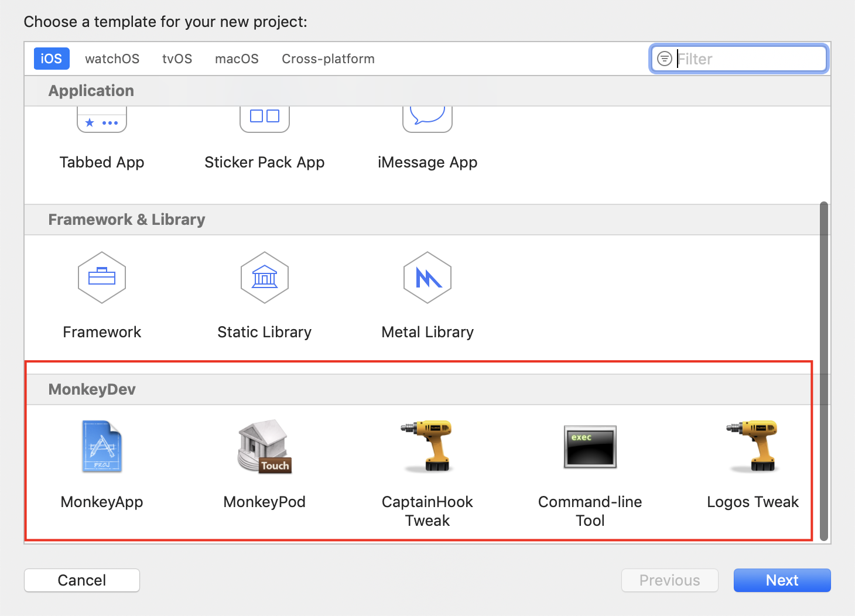
Task: Click the MonkeyDev section header
Action: tap(92, 389)
